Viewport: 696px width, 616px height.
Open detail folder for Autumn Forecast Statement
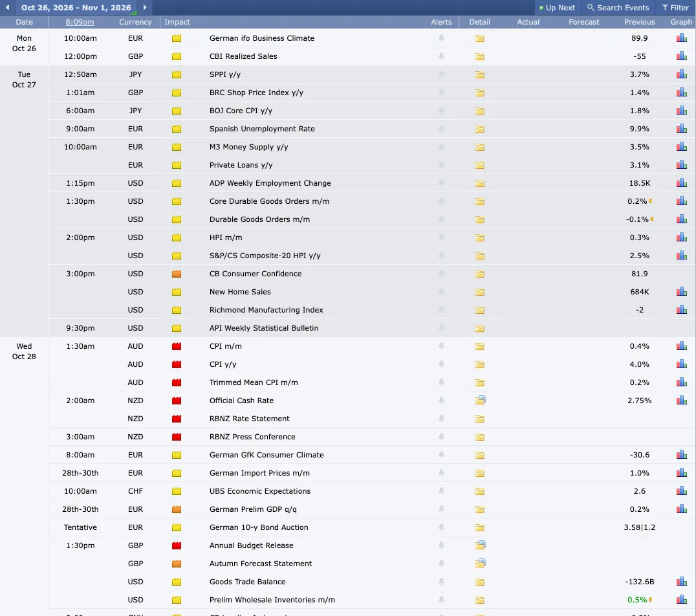point(480,563)
